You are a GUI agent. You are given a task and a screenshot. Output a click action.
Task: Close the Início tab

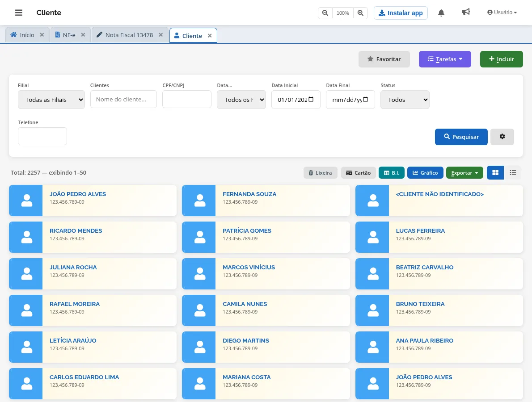(x=42, y=35)
